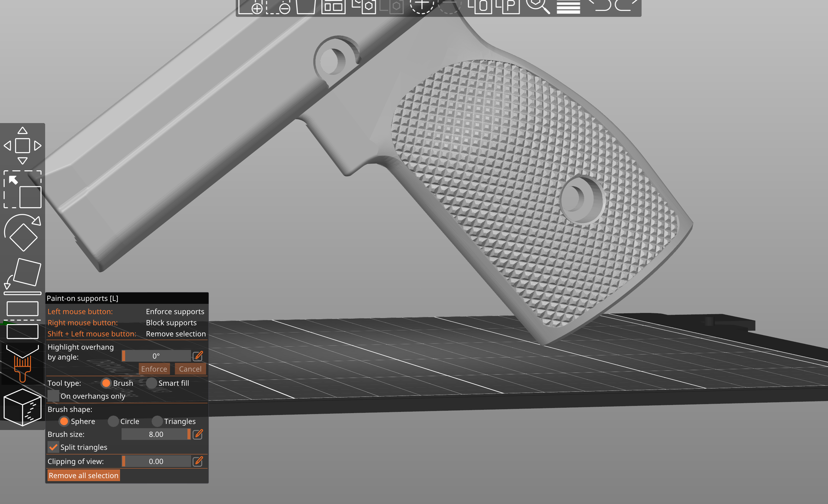
Task: Click edit icon beside Clipping of view
Action: (x=198, y=461)
